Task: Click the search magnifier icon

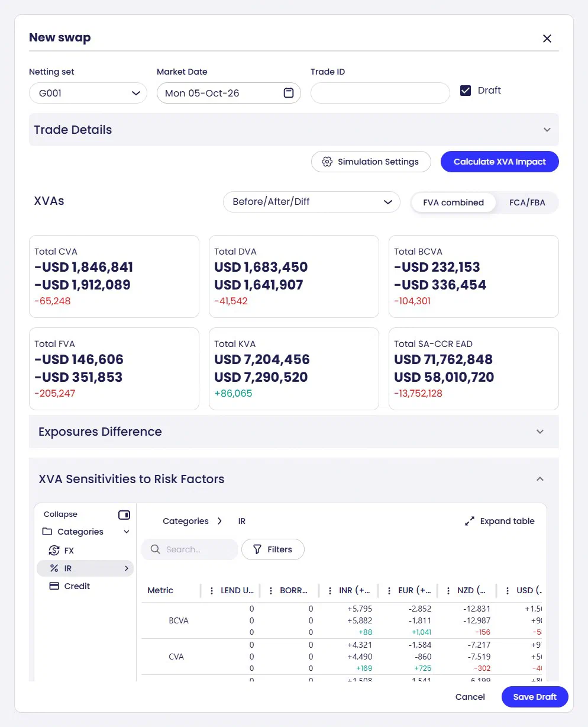Action: click(156, 549)
